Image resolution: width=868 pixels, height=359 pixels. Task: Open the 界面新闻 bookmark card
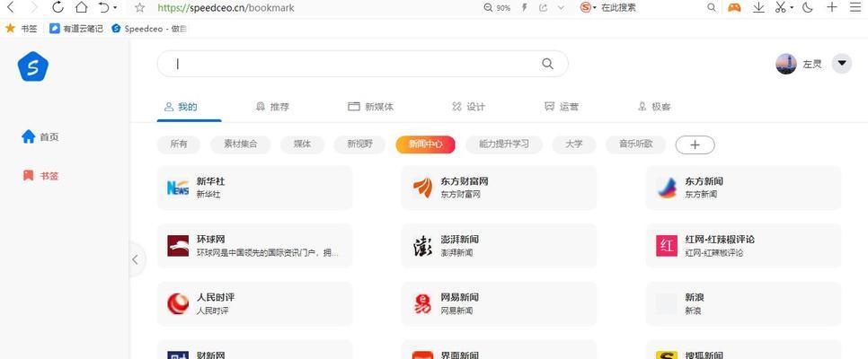[499, 350]
